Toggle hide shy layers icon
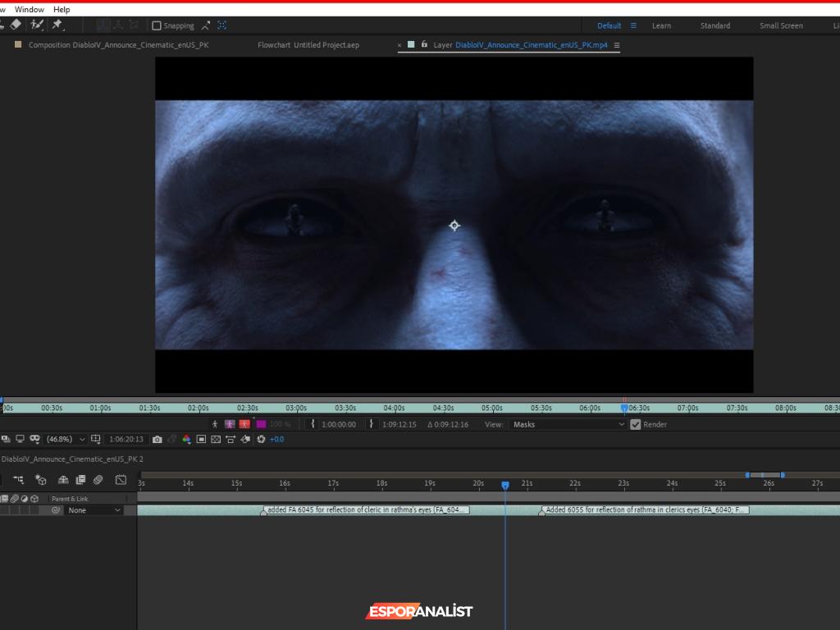Screen dimensions: 840x630 click(63, 479)
